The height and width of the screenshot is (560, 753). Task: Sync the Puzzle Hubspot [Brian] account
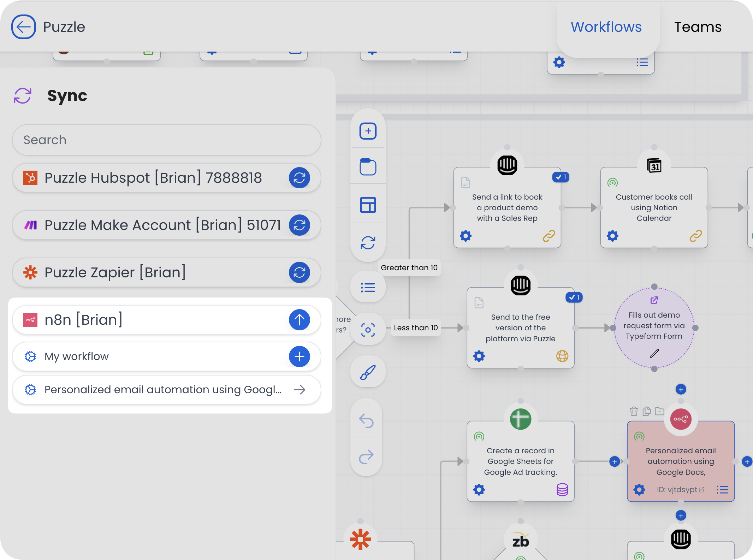coord(299,178)
